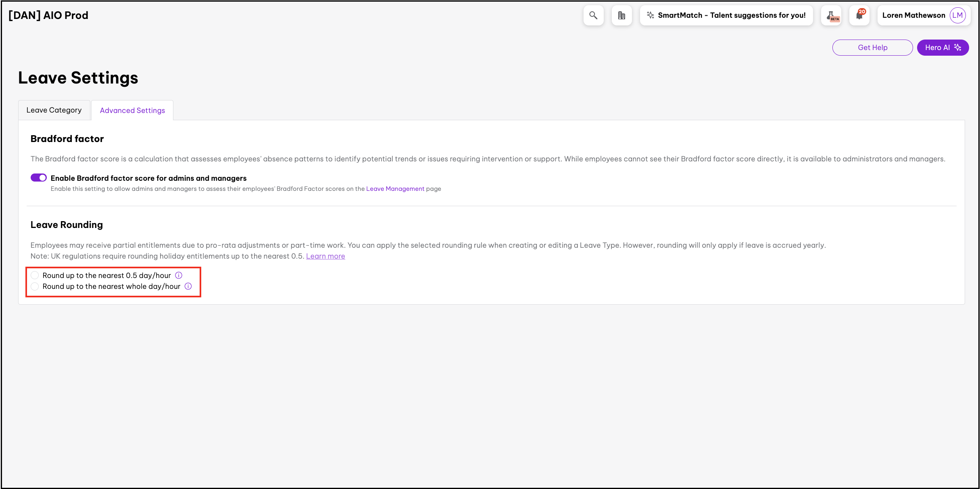Viewport: 980px width, 489px height.
Task: Switch to the Leave Category tab
Action: 54,110
